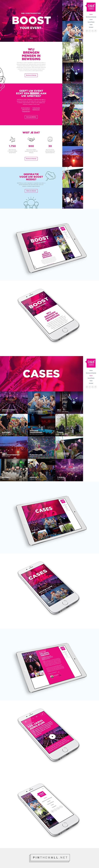Open the Pinterest icon under the top menu
99x868 pixels.
(x=95, y=31)
